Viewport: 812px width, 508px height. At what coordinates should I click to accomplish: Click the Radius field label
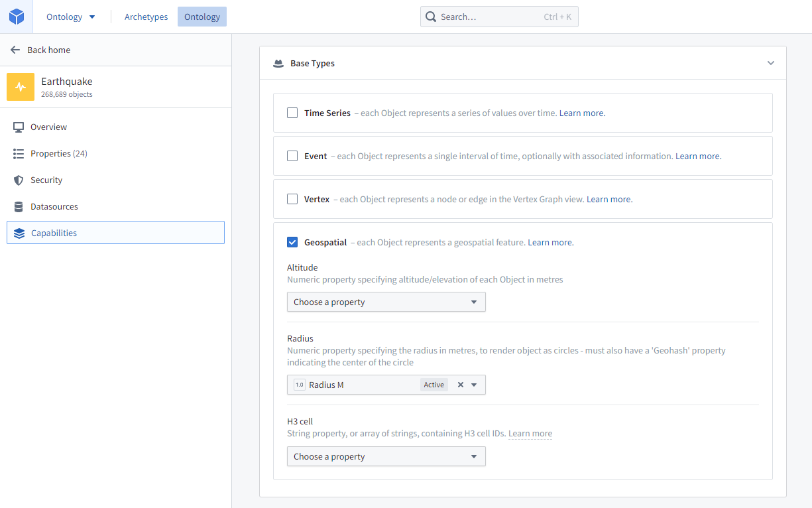click(300, 338)
